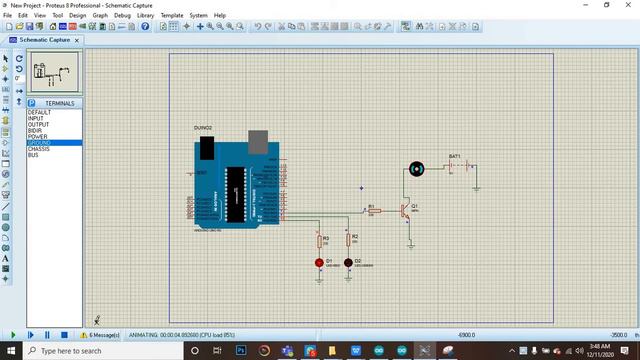Open the Design menu

pos(78,15)
